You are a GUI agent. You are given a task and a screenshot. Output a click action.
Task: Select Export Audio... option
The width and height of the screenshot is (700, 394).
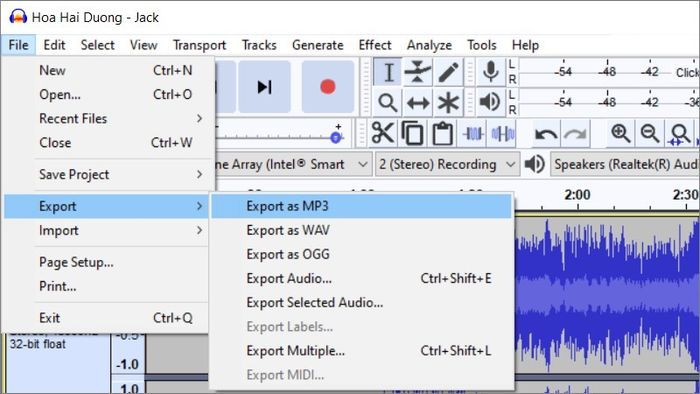point(362,278)
